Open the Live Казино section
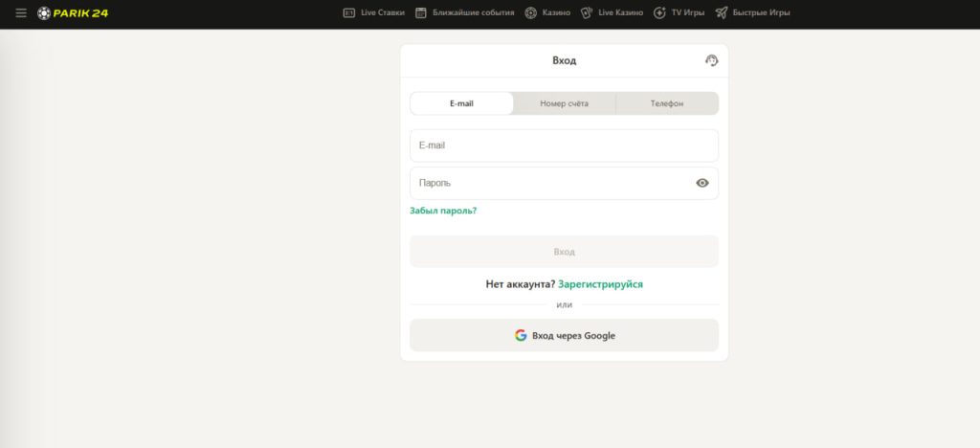980x448 pixels. pos(612,12)
